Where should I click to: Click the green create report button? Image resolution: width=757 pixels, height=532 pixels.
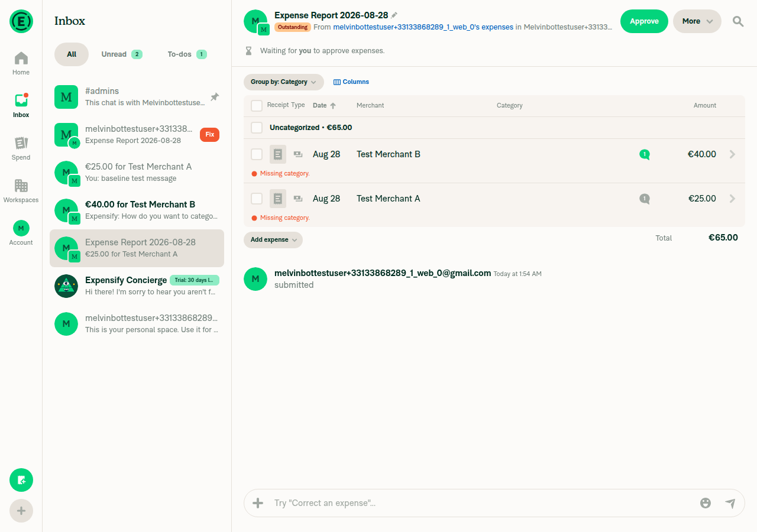(x=21, y=480)
